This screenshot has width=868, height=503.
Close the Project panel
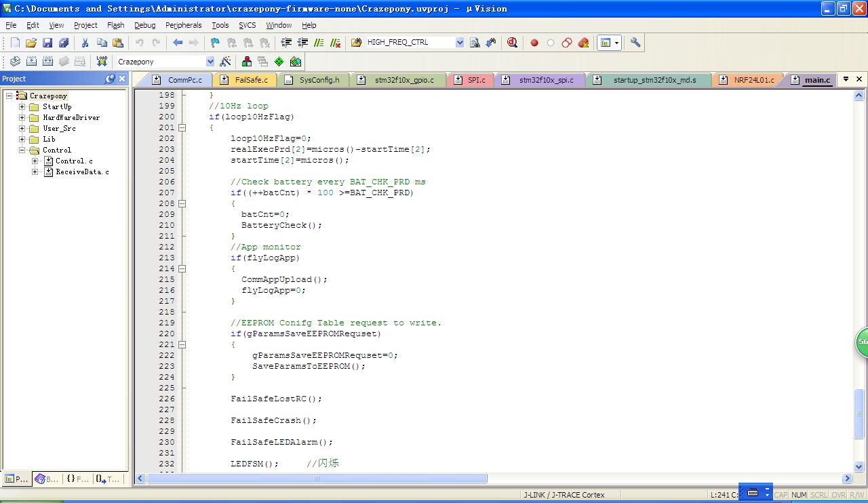click(122, 79)
